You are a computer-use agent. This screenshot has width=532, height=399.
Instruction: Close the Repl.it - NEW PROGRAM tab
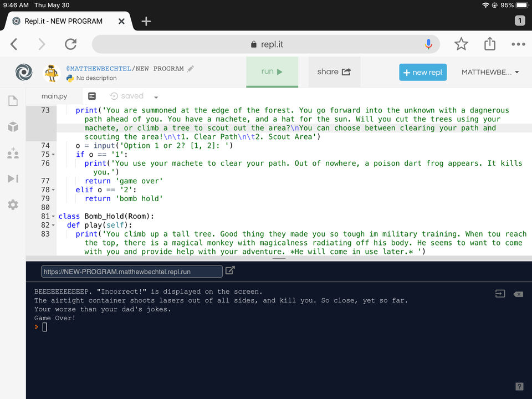(121, 22)
